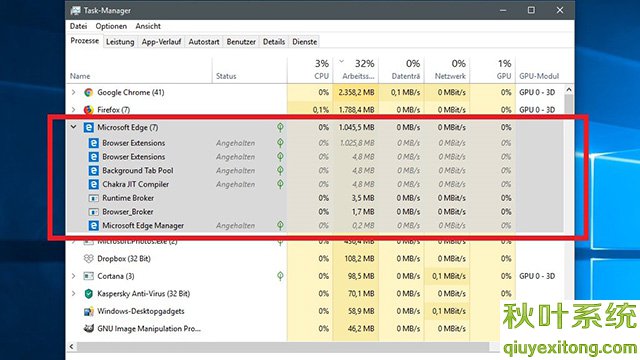
Task: Select Chakra JIT Compiler process
Action: [x=136, y=184]
